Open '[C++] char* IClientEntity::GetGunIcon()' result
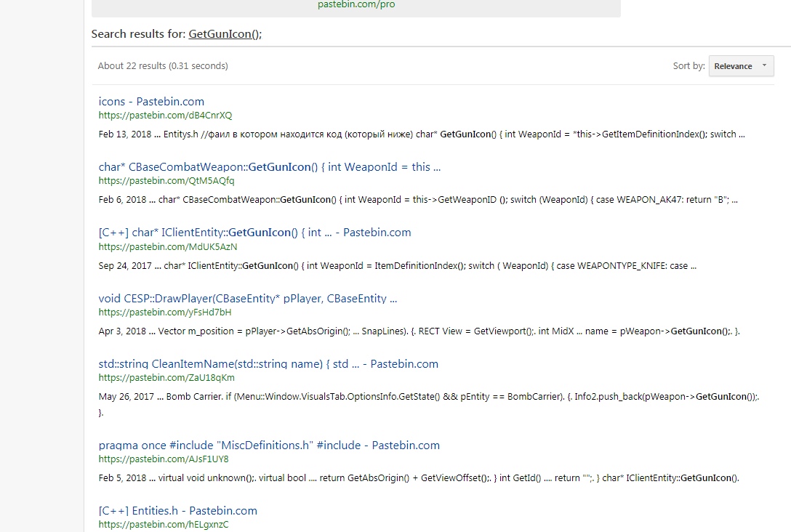Screen dimensions: 791x532 tap(254, 233)
